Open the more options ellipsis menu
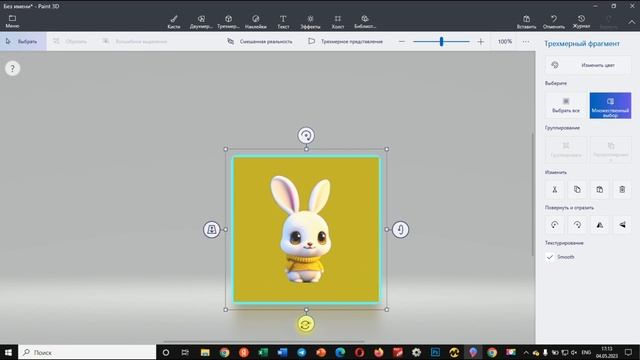This screenshot has width=640, height=360. coord(526,41)
